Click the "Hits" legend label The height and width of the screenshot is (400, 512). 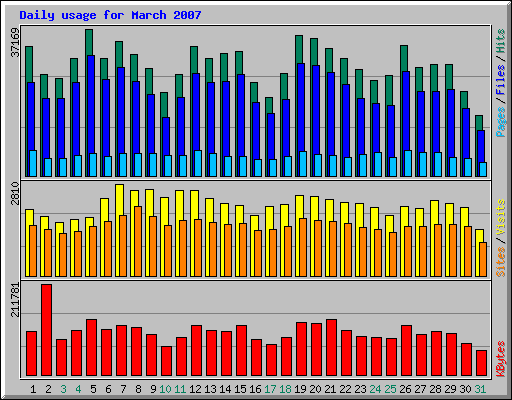(x=501, y=41)
